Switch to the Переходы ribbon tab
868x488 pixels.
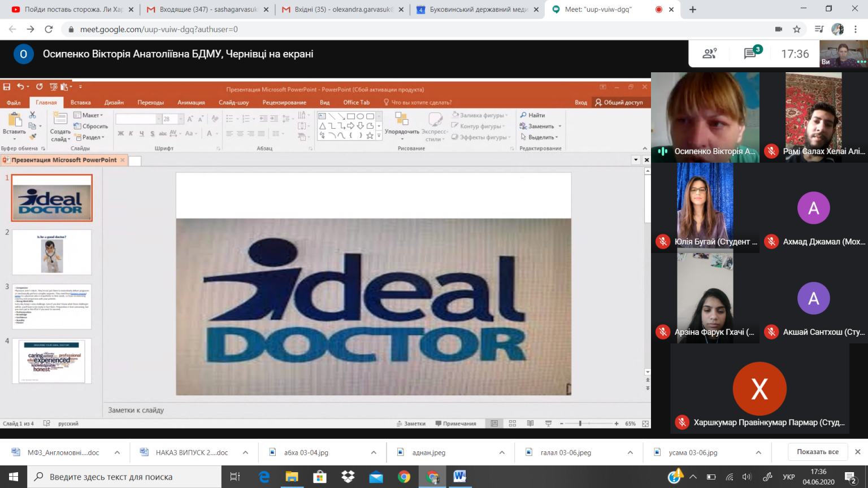pos(150,103)
